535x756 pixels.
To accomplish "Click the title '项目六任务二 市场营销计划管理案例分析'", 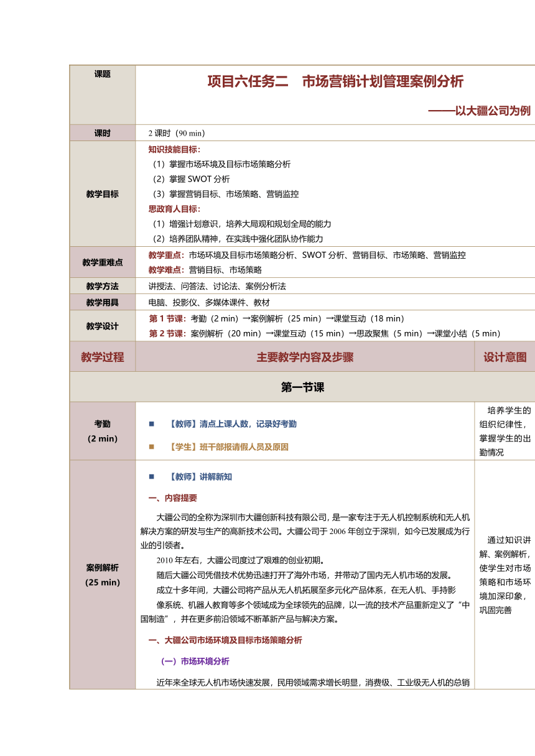I will tap(335, 81).
